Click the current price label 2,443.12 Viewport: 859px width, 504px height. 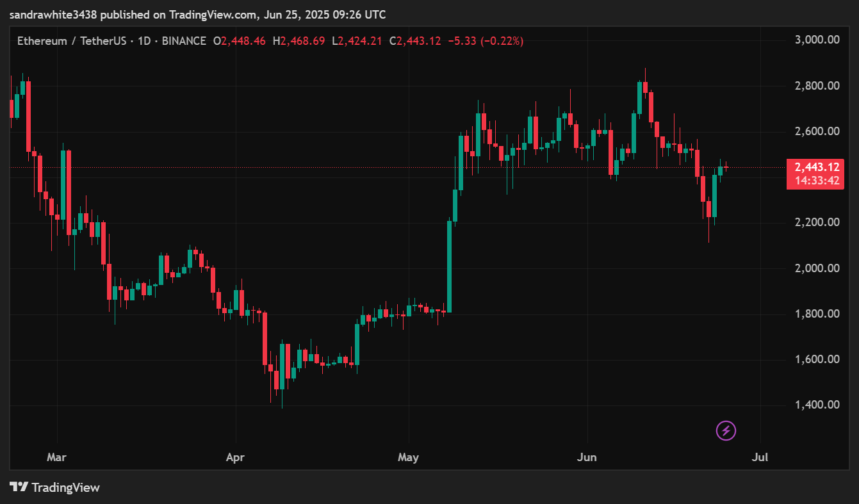coord(817,167)
